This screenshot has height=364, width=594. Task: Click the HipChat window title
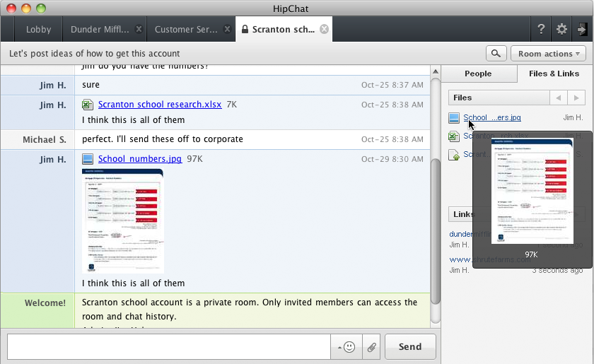291,8
